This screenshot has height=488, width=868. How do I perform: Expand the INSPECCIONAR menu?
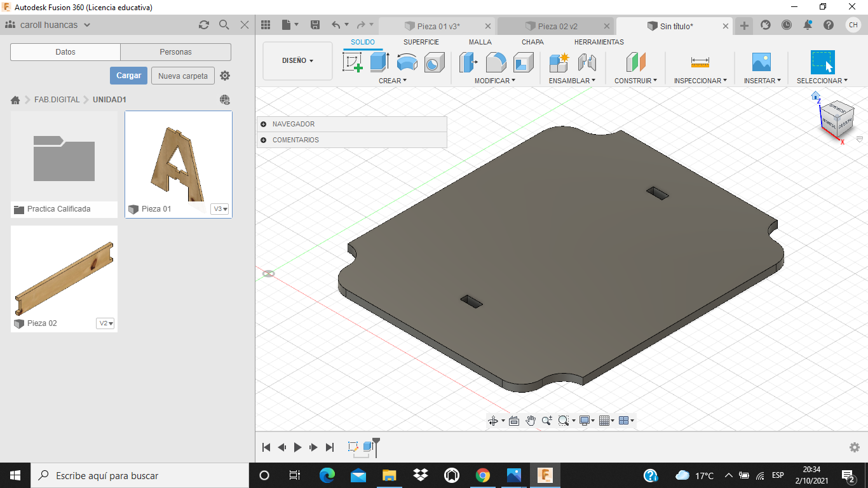[x=700, y=81]
